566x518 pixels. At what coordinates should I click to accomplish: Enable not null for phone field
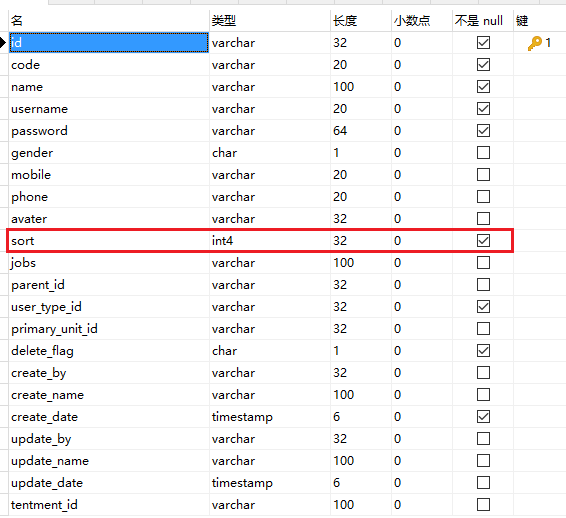pyautogui.click(x=483, y=197)
